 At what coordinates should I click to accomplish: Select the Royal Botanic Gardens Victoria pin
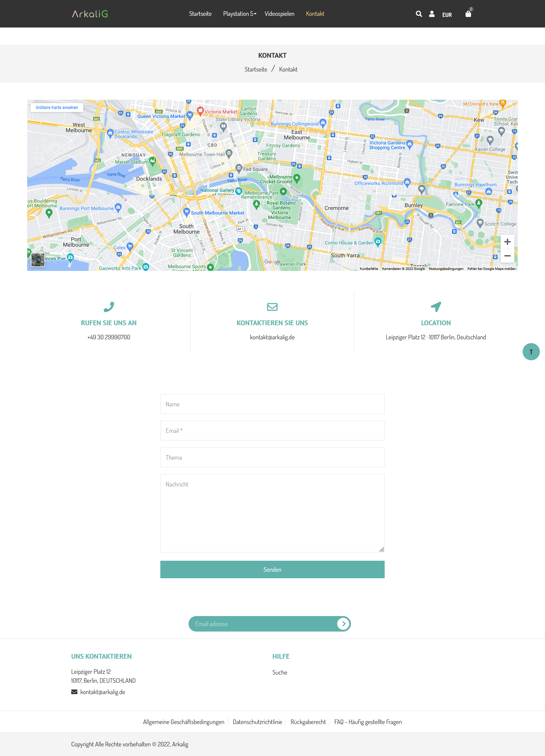point(256,204)
